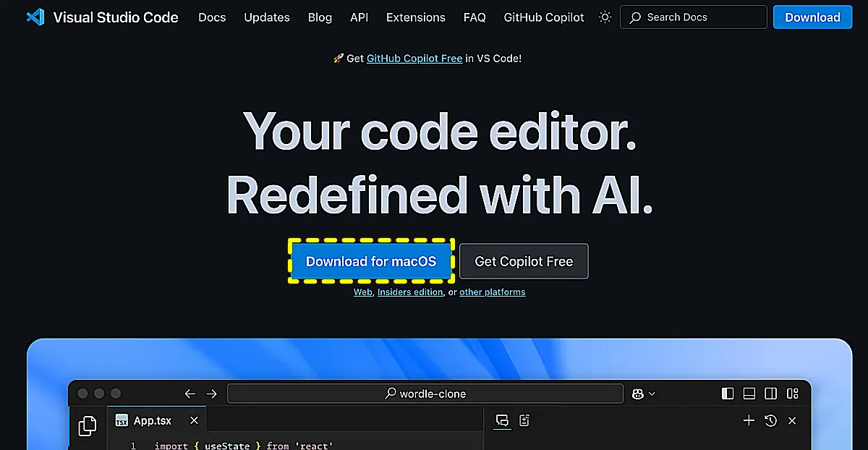The height and width of the screenshot is (450, 868).
Task: Open the Updates menu item
Action: [x=267, y=17]
